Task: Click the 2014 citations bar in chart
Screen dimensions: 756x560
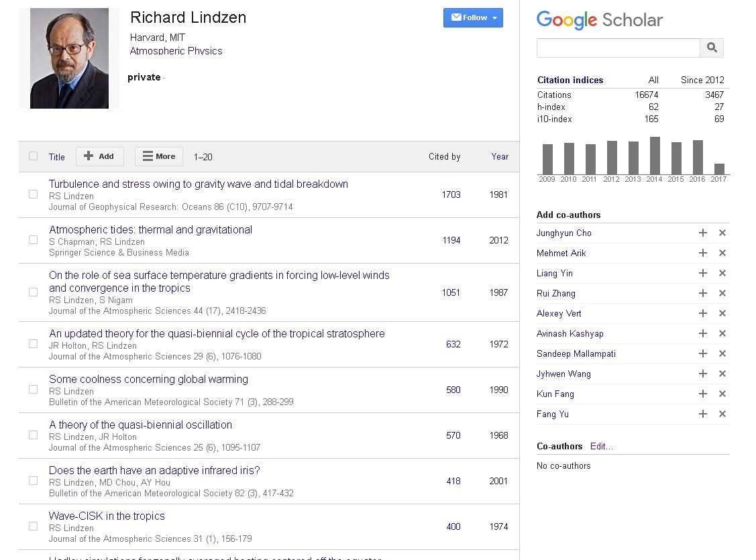Action: click(x=655, y=156)
